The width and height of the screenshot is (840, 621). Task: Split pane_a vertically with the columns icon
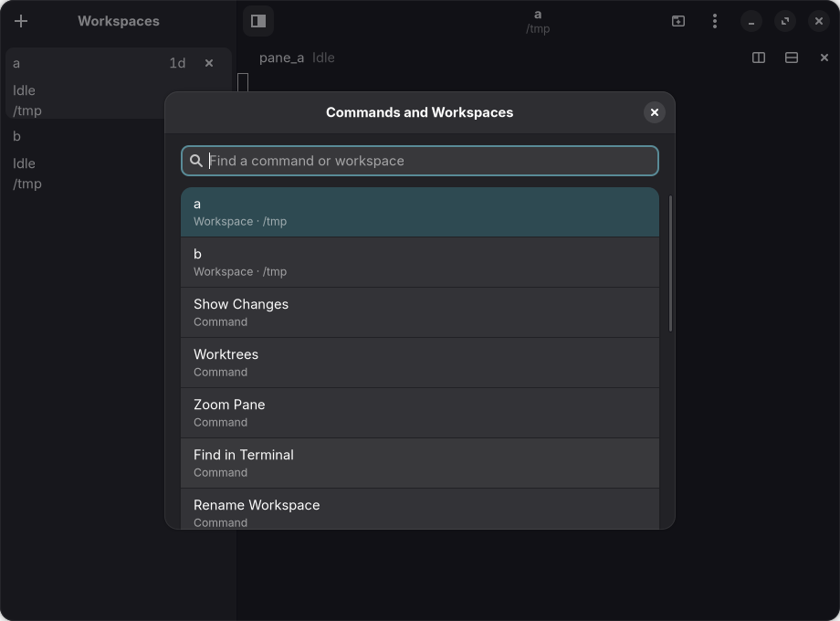[x=759, y=58]
